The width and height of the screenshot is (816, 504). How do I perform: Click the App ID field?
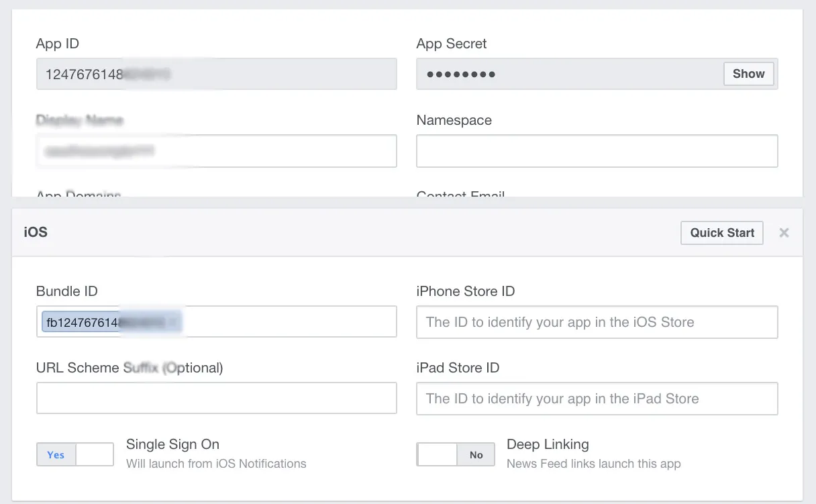[x=216, y=74]
